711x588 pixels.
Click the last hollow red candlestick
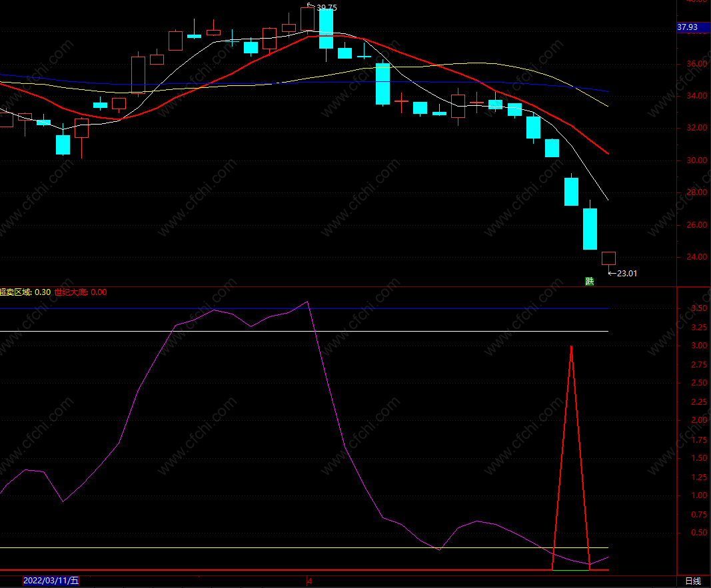click(608, 258)
